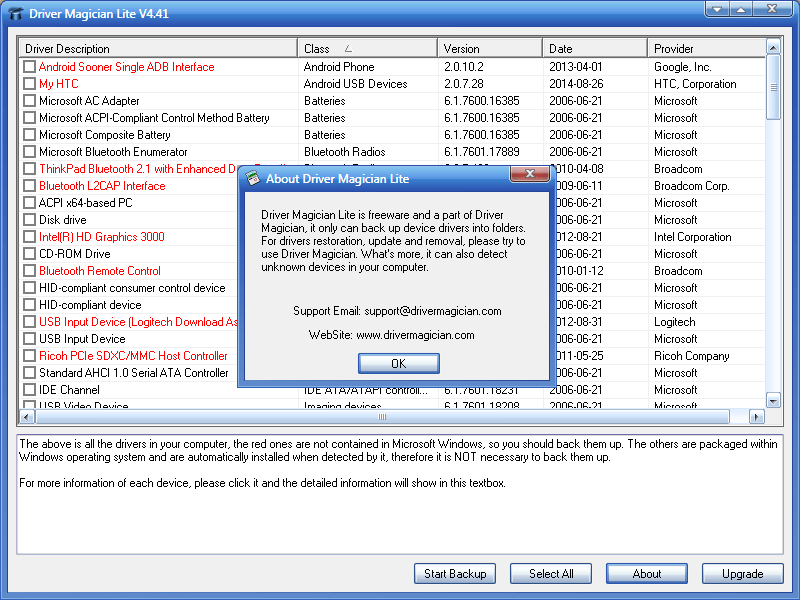Sort by the Provider column header
The width and height of the screenshot is (800, 600).
707,48
